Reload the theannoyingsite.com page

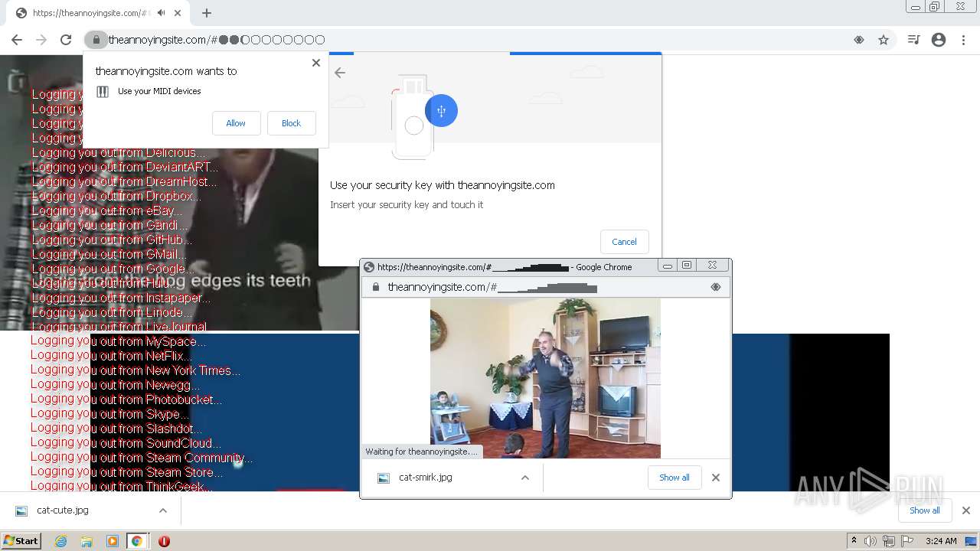66,40
